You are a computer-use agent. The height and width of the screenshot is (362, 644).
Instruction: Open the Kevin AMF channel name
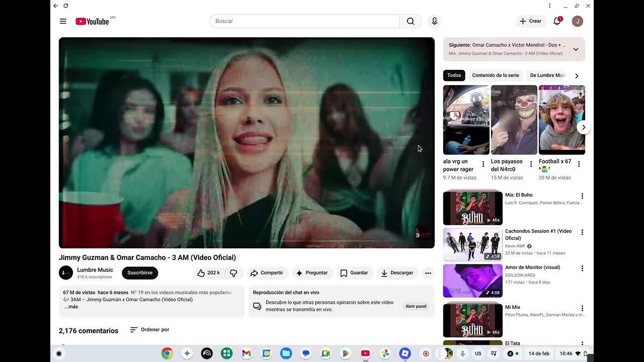(515, 246)
